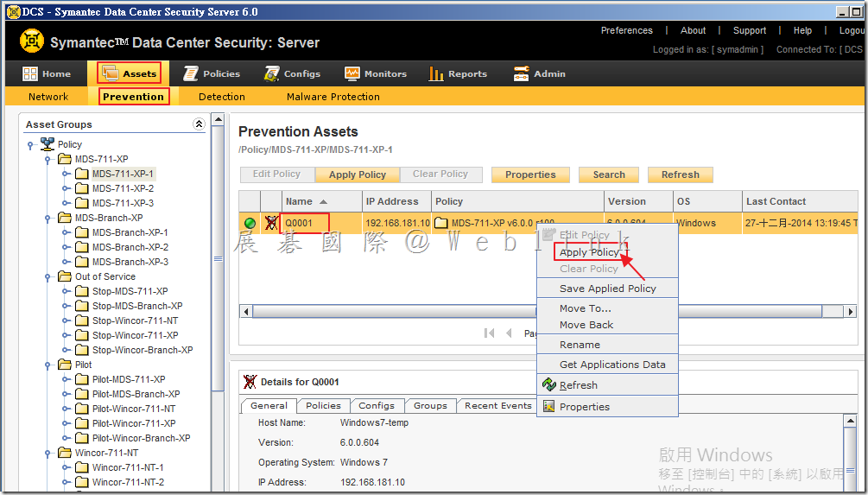868x495 pixels.
Task: Expand the Stop-MDS-711-XP node
Action: pos(66,291)
